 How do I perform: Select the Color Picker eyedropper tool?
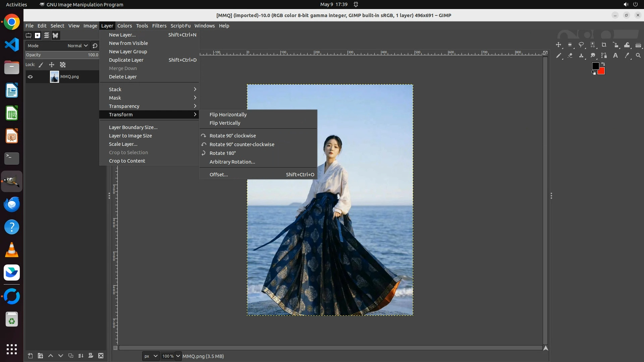click(627, 56)
